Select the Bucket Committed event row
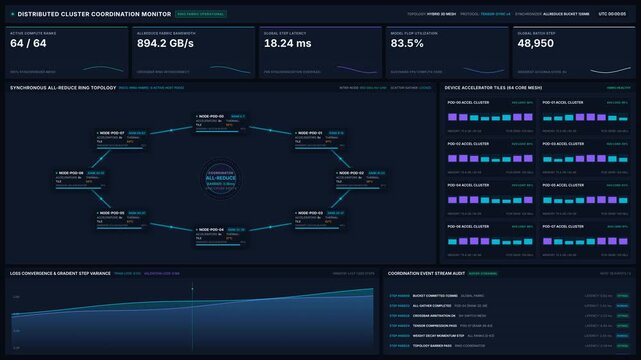This screenshot has height=360, width=641. point(509,296)
